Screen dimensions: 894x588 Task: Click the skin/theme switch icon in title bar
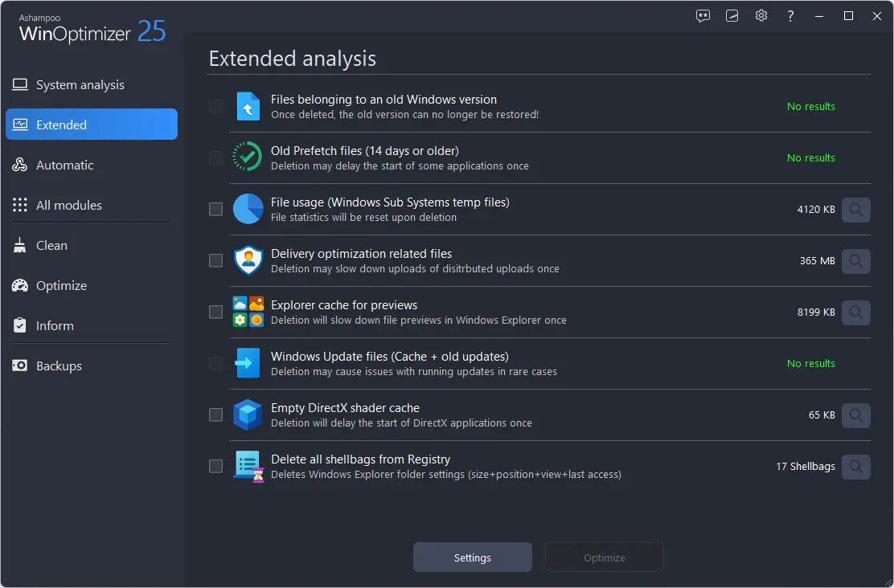(732, 16)
